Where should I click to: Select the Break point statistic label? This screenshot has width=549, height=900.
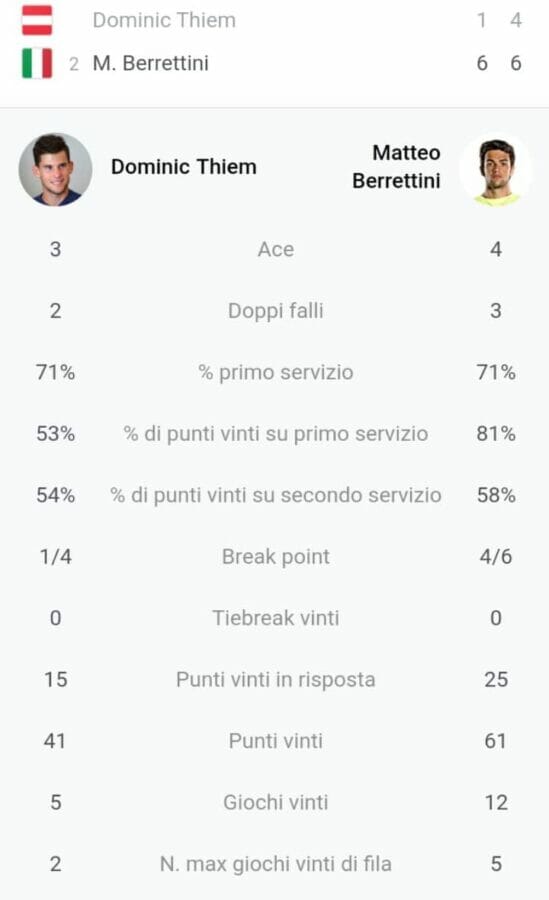click(x=276, y=557)
